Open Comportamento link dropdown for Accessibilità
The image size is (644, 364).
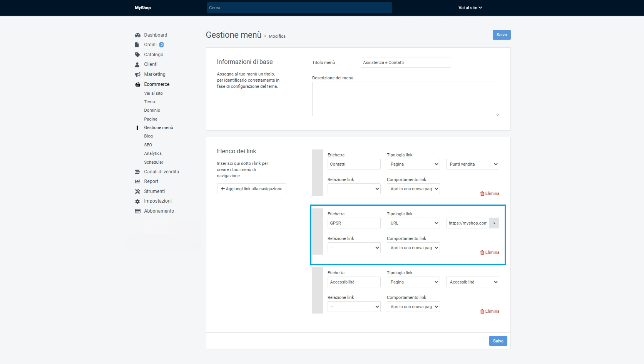coord(413,307)
